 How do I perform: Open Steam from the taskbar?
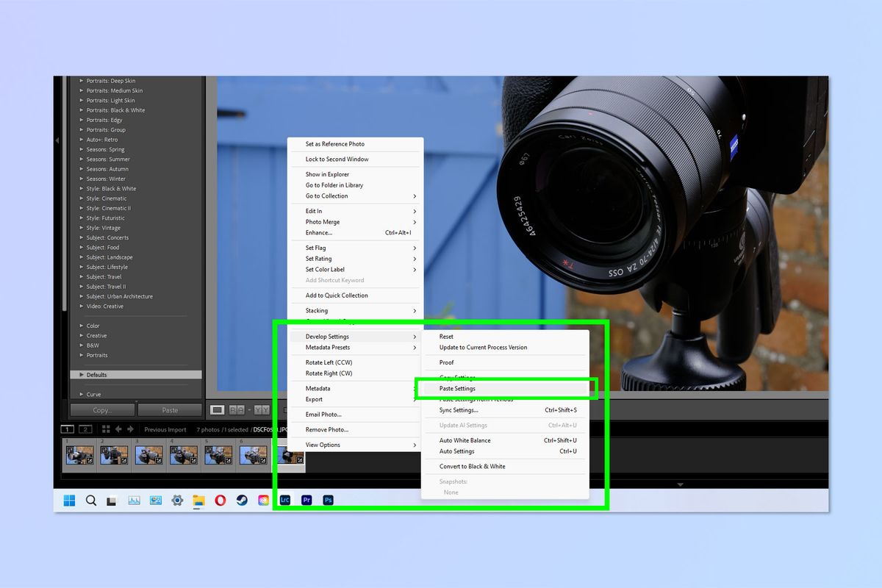pos(241,500)
